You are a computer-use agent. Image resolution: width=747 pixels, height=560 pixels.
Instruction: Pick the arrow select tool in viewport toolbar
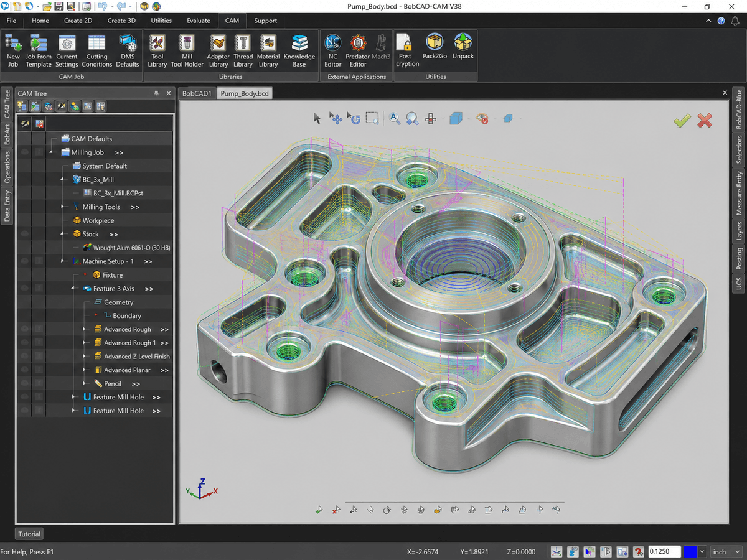[317, 118]
